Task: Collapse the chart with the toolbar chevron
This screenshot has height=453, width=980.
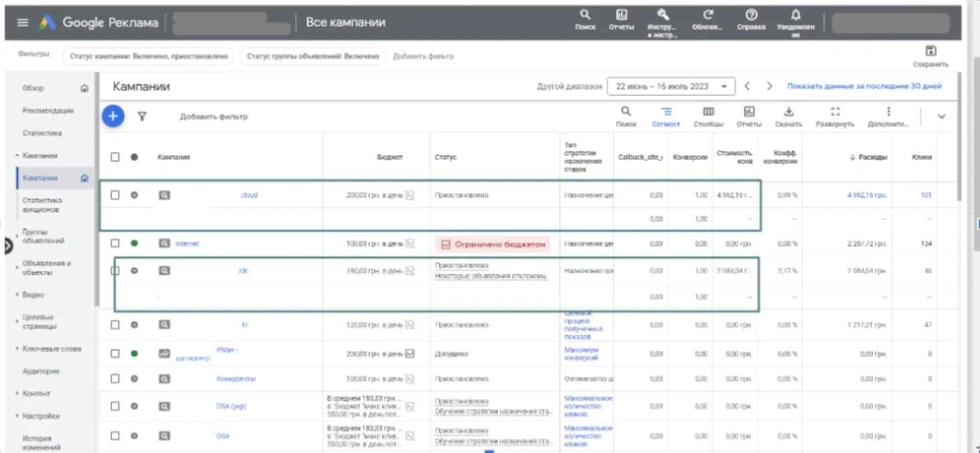Action: click(x=941, y=117)
